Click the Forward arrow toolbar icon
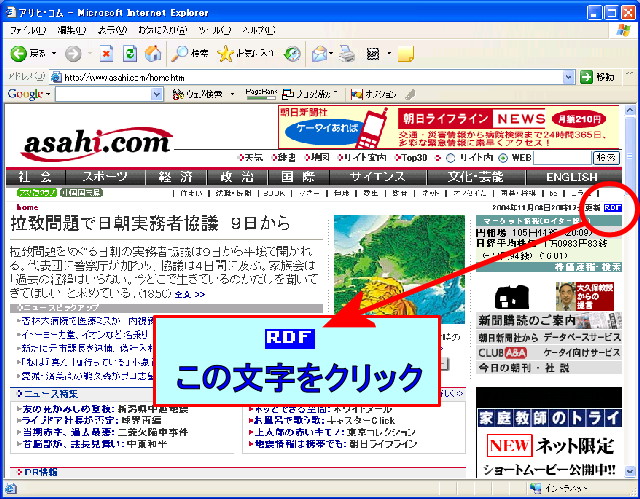640x499 pixels. point(73,53)
